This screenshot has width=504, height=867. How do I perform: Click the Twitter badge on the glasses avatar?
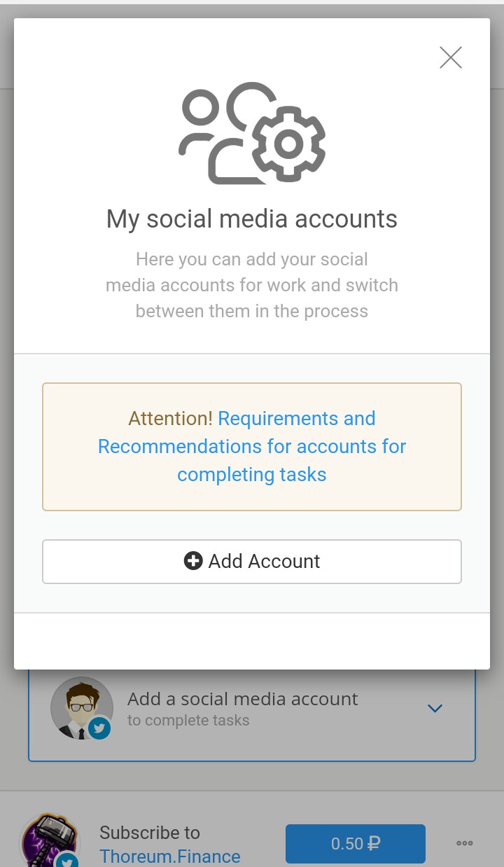[x=99, y=729]
